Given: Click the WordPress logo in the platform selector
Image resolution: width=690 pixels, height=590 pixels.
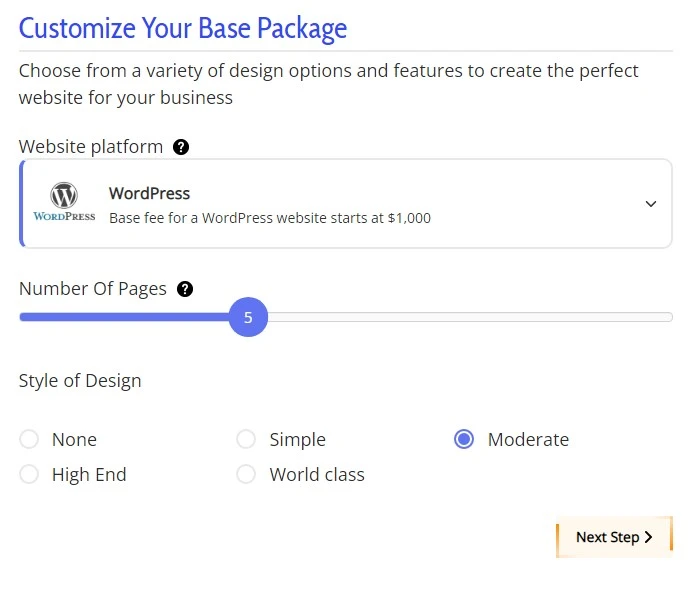Looking at the screenshot, I should (x=64, y=202).
